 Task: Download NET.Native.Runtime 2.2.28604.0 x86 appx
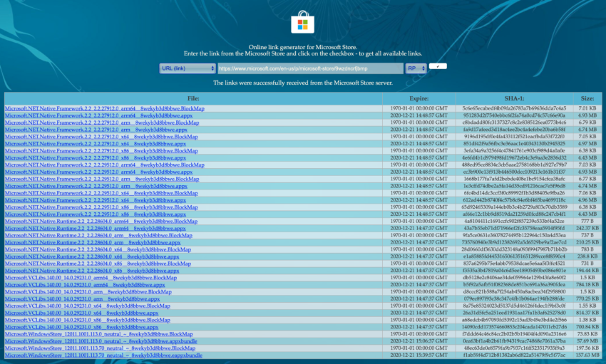92,271
